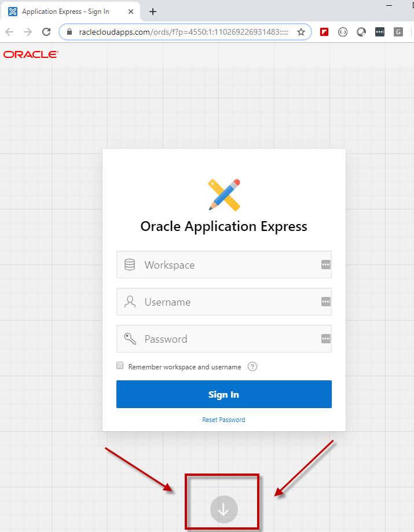Screen dimensions: 414x532
Task: Select the Application Express - Sign In tab
Action: click(71, 12)
